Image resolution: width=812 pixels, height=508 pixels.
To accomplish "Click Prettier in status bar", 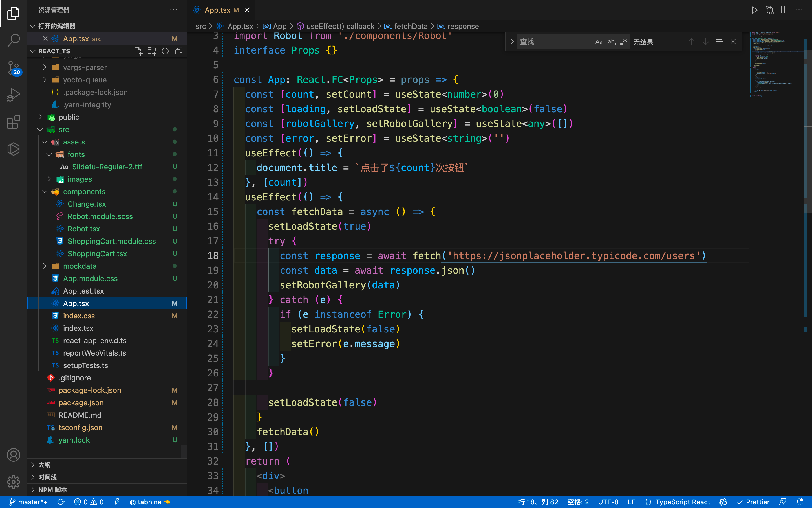I will click(x=753, y=502).
